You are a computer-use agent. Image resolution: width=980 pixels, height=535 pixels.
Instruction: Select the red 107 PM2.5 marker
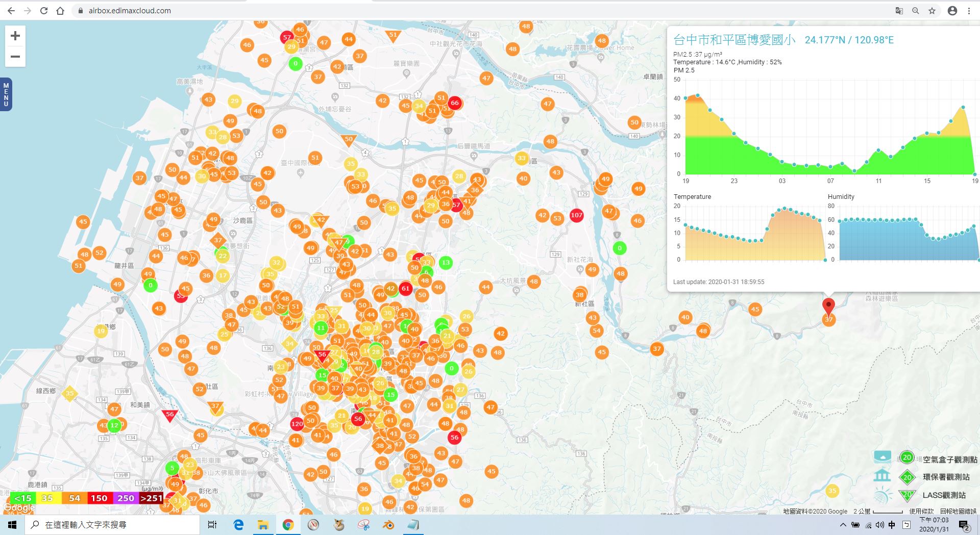577,215
